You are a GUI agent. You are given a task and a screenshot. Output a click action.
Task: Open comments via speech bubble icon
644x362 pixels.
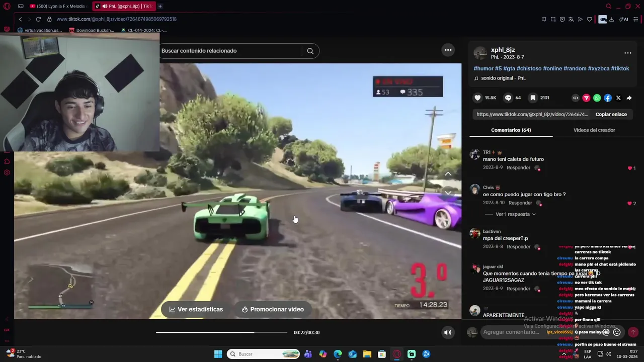[x=508, y=98]
